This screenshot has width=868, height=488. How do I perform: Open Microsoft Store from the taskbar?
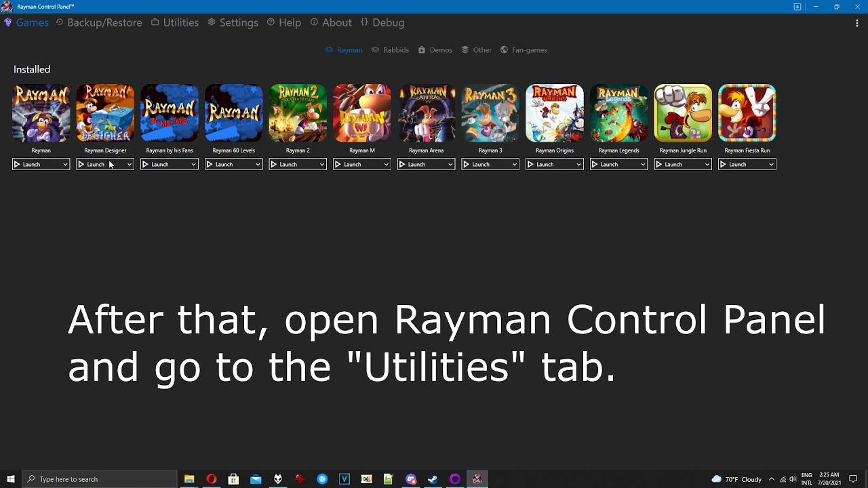pyautogui.click(x=233, y=479)
